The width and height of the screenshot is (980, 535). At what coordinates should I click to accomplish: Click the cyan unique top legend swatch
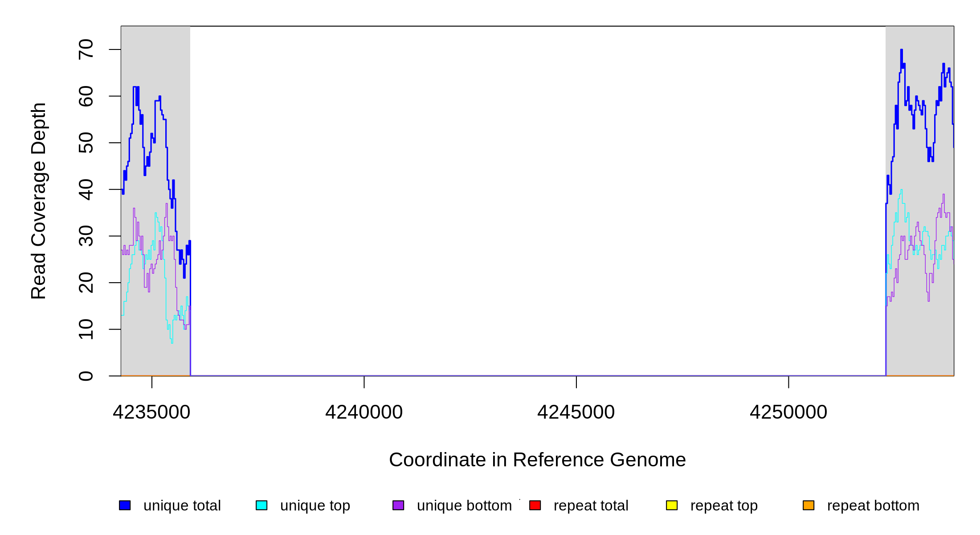(261, 505)
